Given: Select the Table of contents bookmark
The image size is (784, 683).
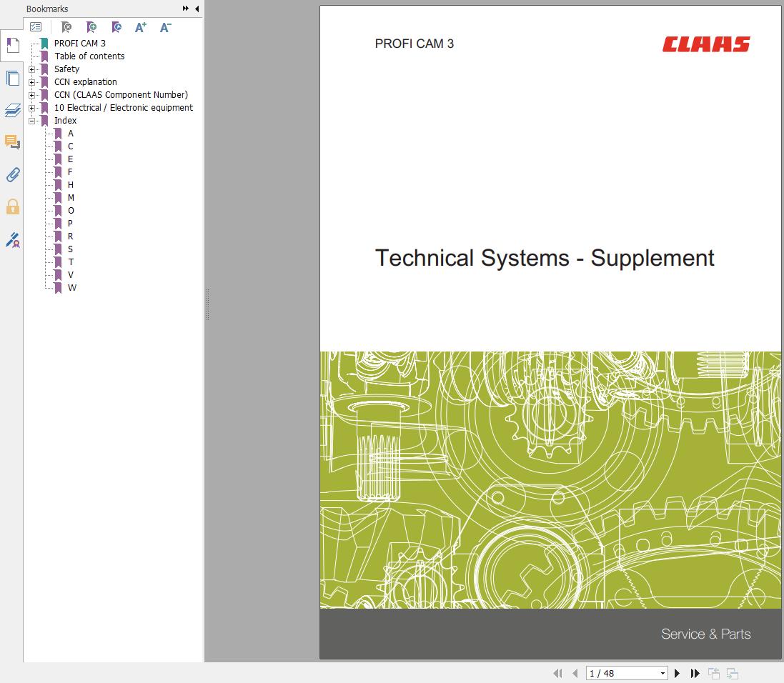Looking at the screenshot, I should 89,56.
